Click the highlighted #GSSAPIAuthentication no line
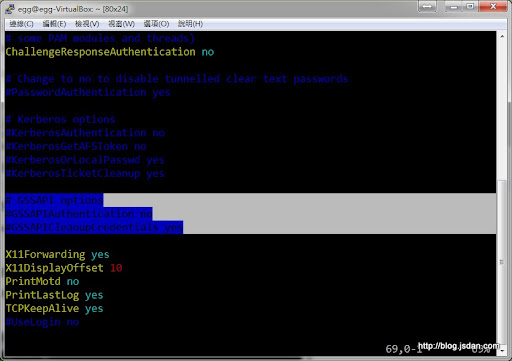 [x=79, y=214]
